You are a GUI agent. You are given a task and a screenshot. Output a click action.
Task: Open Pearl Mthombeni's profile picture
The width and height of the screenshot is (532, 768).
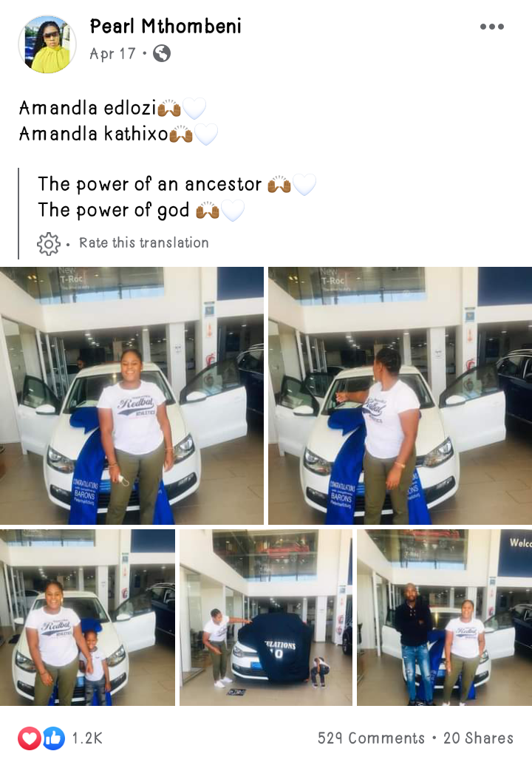click(x=47, y=44)
